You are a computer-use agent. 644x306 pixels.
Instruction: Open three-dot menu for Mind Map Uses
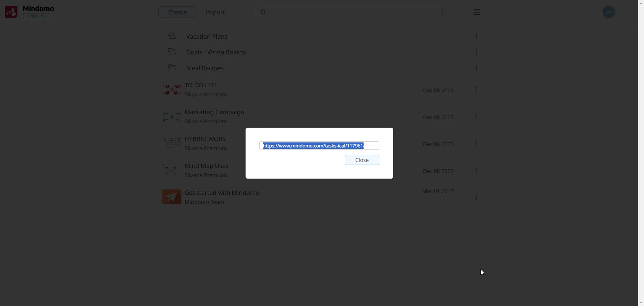click(476, 171)
